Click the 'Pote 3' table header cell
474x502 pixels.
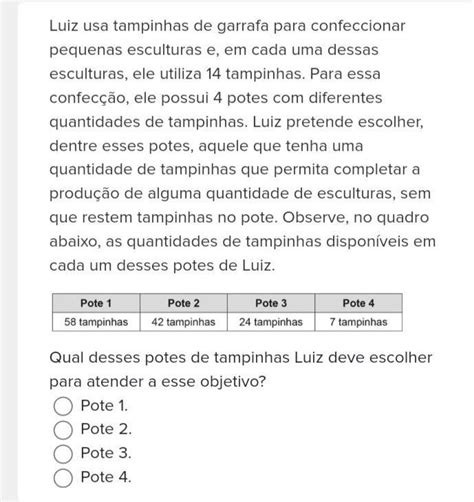[x=271, y=303]
